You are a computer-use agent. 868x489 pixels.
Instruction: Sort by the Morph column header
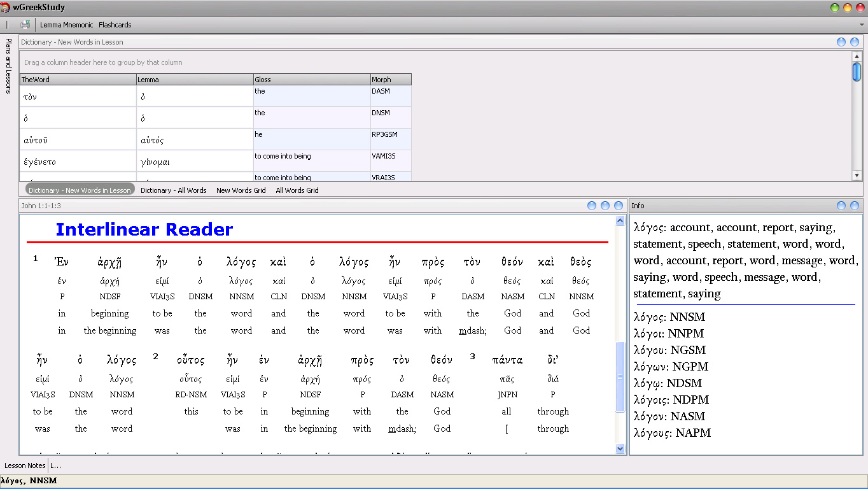(x=391, y=80)
